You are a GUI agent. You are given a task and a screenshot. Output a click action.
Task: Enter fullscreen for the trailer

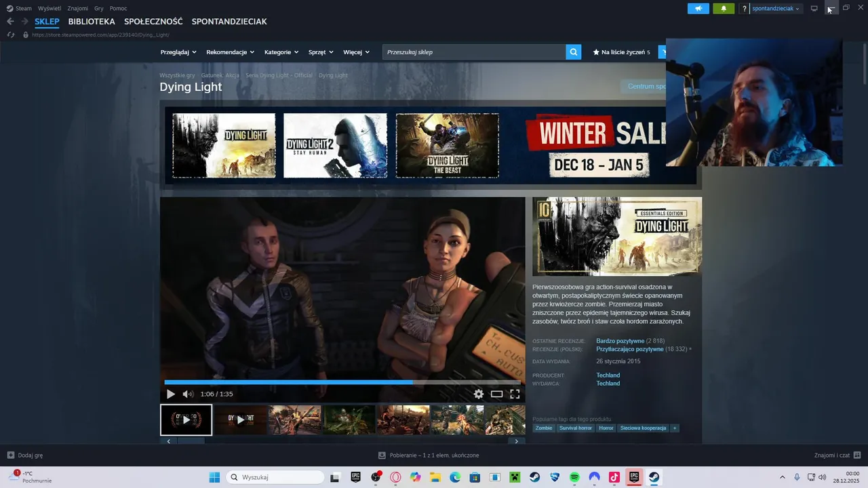click(515, 394)
